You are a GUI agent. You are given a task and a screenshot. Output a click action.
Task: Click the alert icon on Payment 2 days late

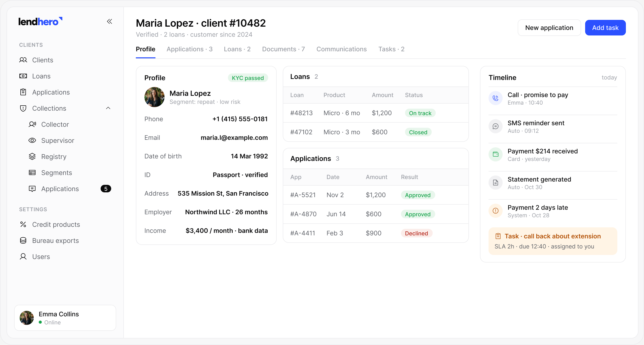(x=496, y=211)
